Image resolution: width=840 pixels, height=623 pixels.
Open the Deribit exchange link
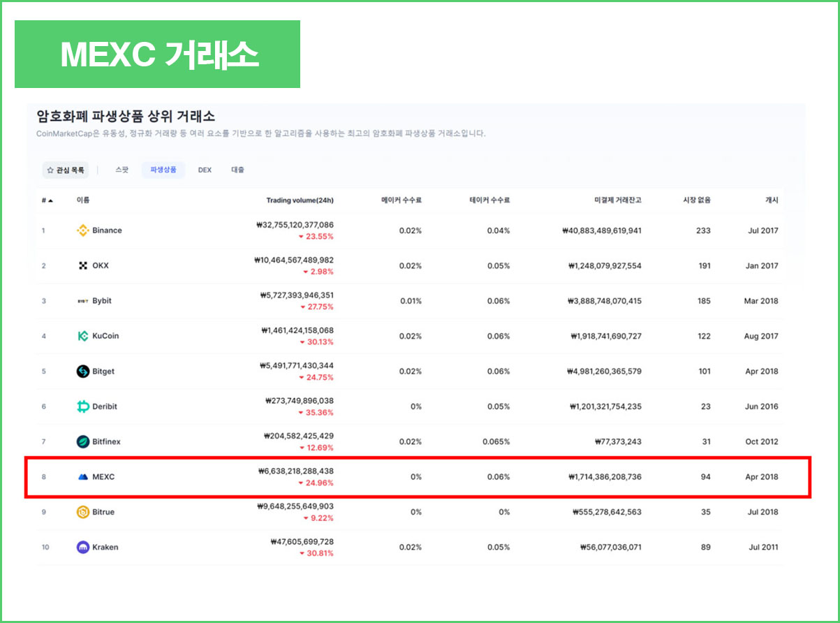(105, 406)
